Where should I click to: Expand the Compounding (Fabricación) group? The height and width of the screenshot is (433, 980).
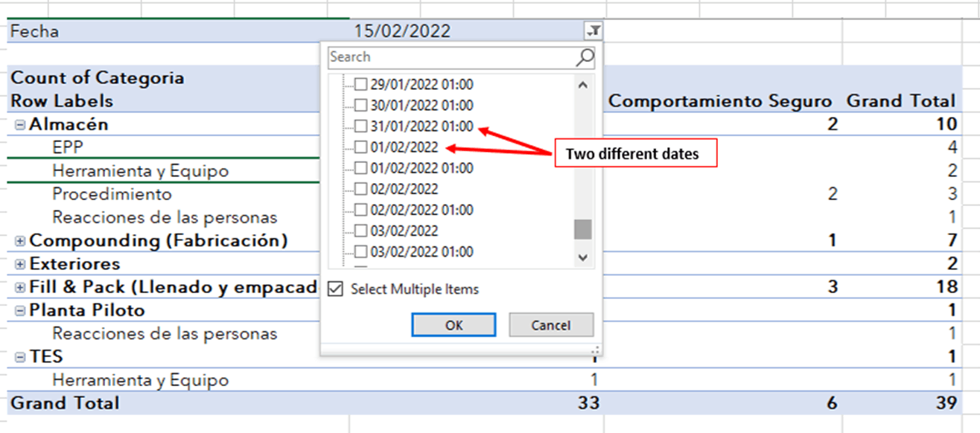click(20, 241)
